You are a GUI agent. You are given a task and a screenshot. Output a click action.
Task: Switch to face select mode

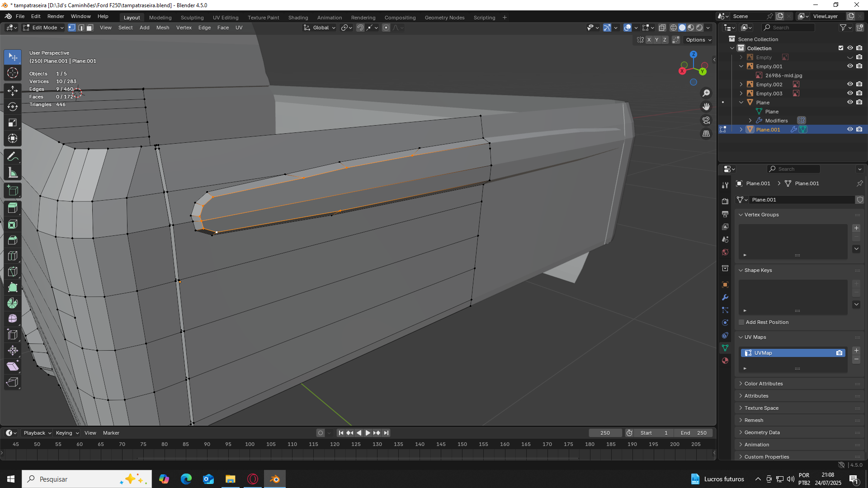[90, 28]
